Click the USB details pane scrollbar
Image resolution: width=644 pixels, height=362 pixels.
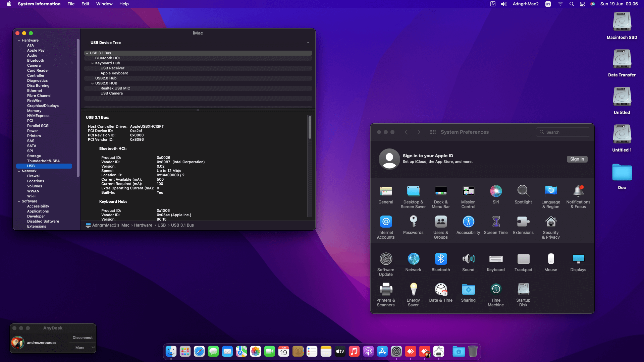tap(310, 127)
